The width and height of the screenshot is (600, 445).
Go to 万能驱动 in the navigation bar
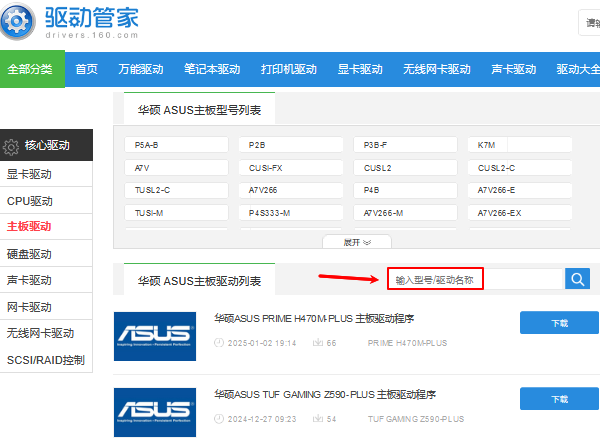(140, 69)
